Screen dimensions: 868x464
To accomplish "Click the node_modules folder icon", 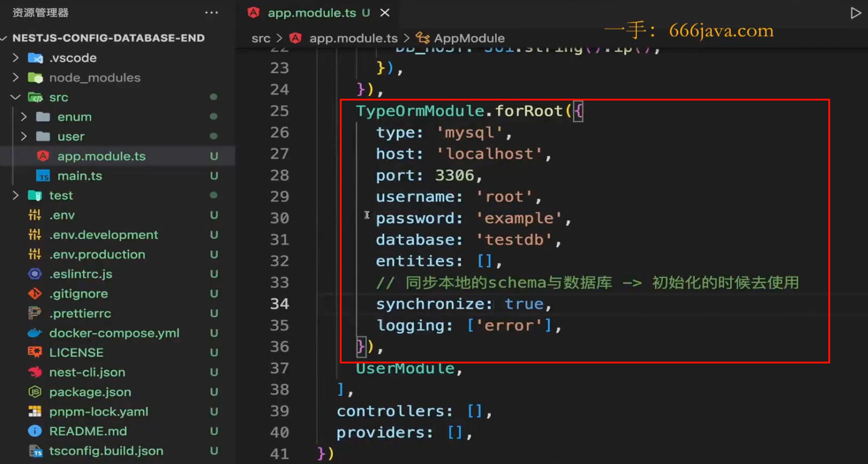I will point(35,77).
